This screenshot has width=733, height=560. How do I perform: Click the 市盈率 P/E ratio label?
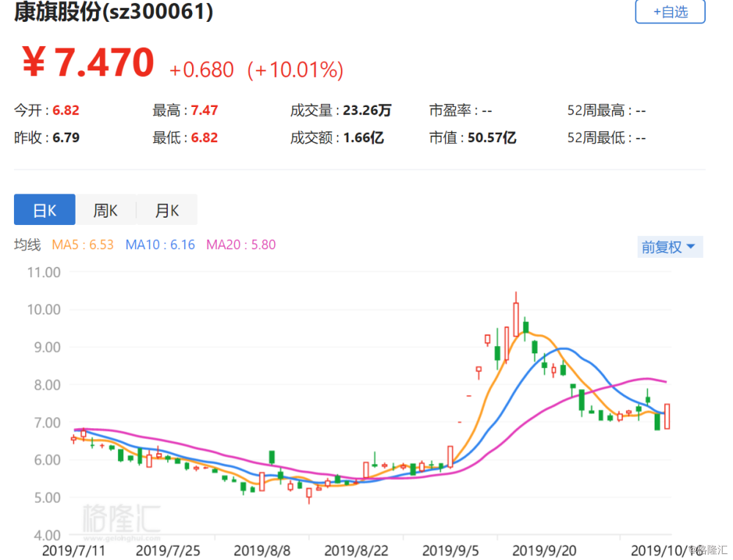tap(453, 111)
